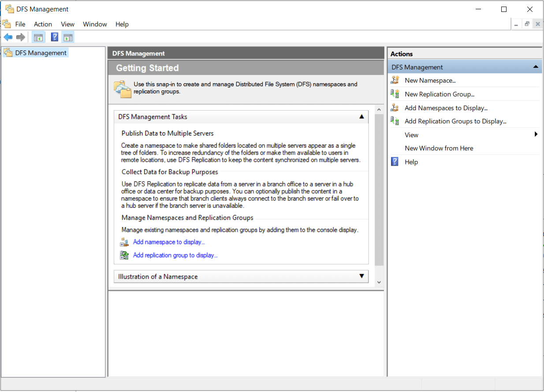
Task: Click the Forward arrow toolbar icon
Action: [x=20, y=37]
